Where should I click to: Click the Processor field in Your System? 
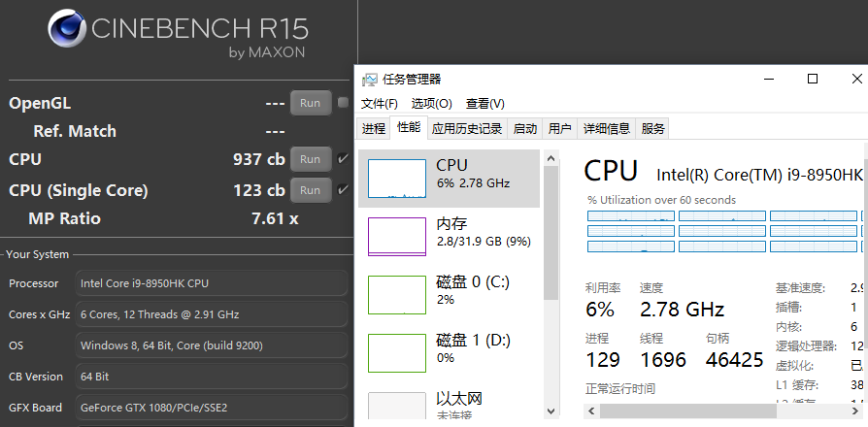(x=211, y=283)
